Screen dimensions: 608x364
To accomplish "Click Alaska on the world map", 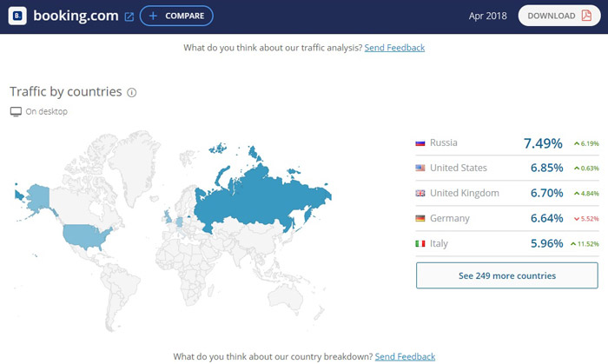I will (39, 198).
